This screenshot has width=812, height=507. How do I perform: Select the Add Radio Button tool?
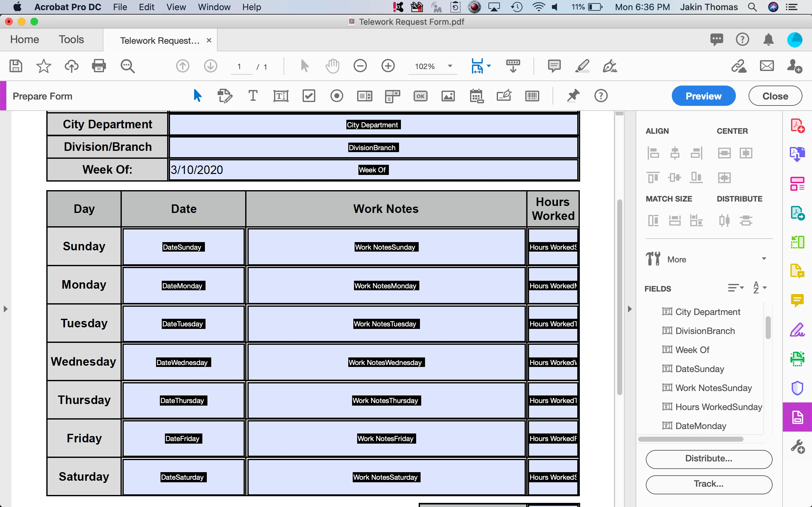click(x=337, y=96)
